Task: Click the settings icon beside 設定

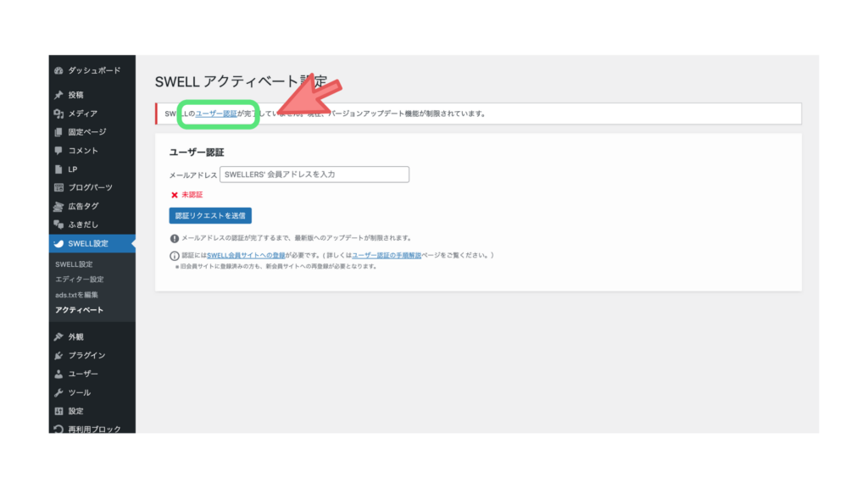Action: pos(58,411)
